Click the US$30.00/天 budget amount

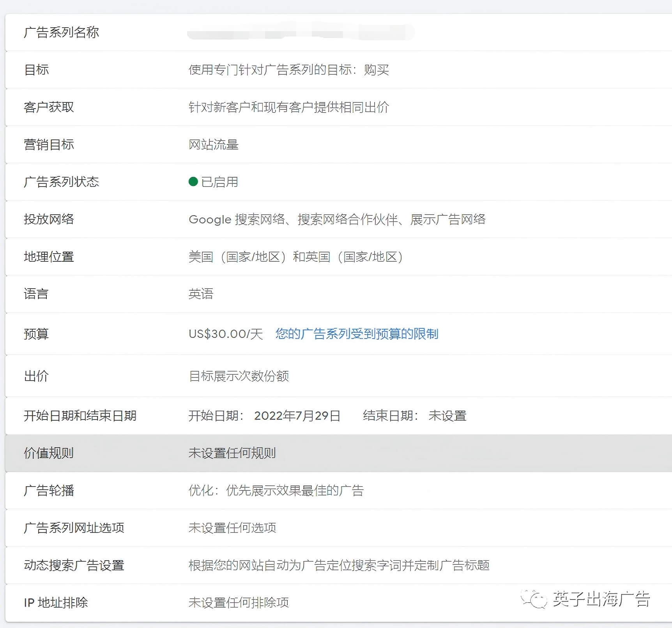coord(226,334)
